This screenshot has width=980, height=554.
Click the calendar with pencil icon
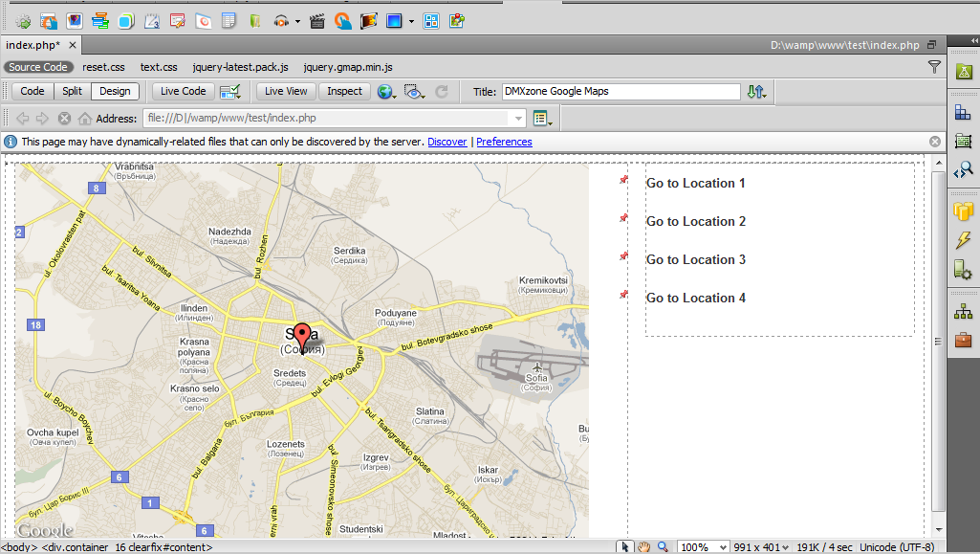(152, 21)
